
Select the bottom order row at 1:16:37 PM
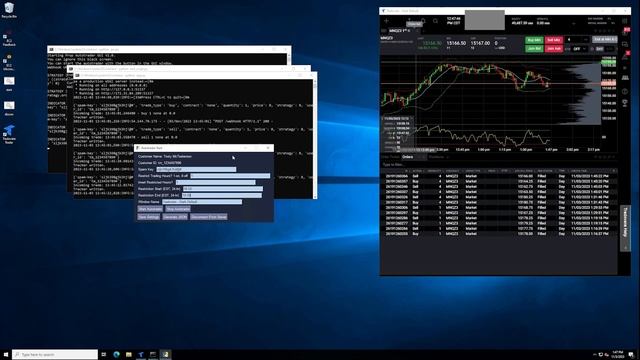pos(499,234)
